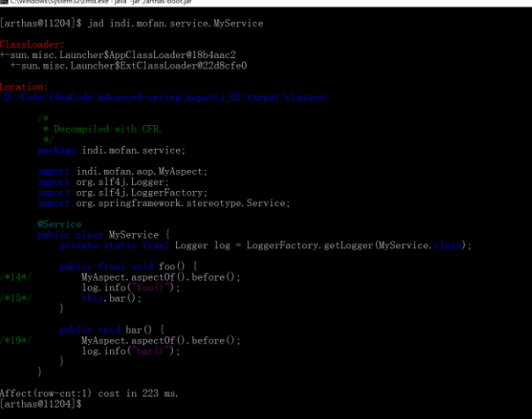Image resolution: width=532 pixels, height=419 pixels.
Task: Click the jad indi.mofan.service.MyService command line
Action: coord(131,24)
